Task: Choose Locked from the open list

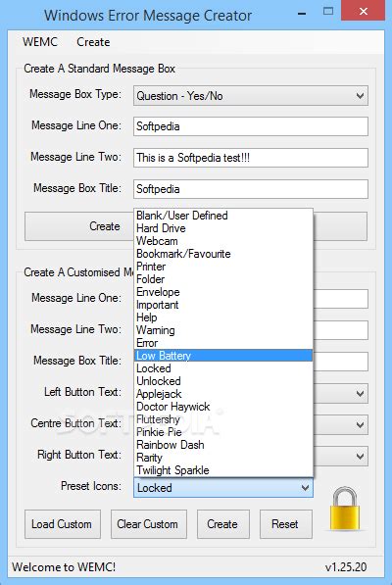Action: 223,368
